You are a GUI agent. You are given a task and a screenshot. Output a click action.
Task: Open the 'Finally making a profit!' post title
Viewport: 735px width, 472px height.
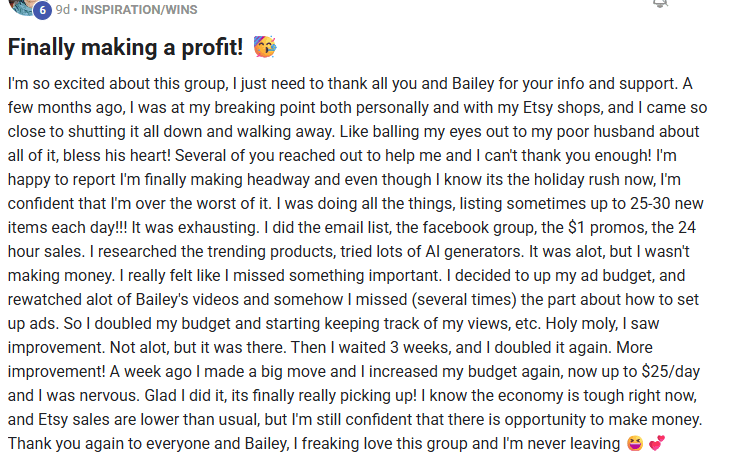pos(126,47)
